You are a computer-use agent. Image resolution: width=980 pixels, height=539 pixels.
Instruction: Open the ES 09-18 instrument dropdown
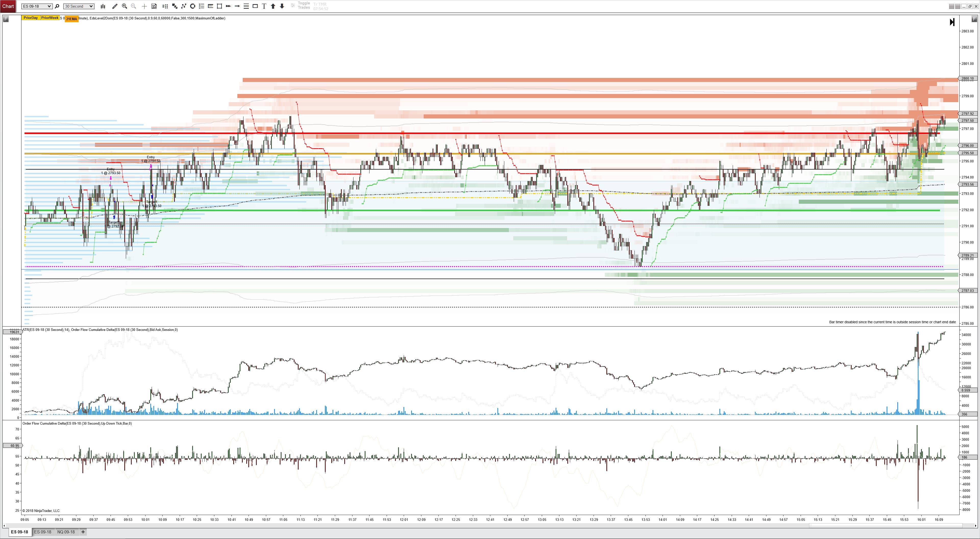coord(36,6)
